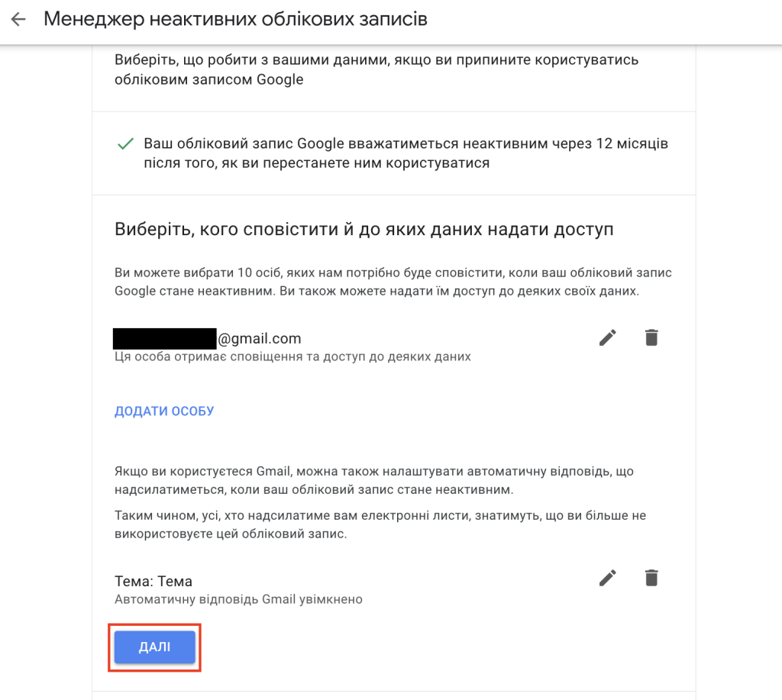Click the Ця особа отримає сповіщення subtitle

coord(292,356)
